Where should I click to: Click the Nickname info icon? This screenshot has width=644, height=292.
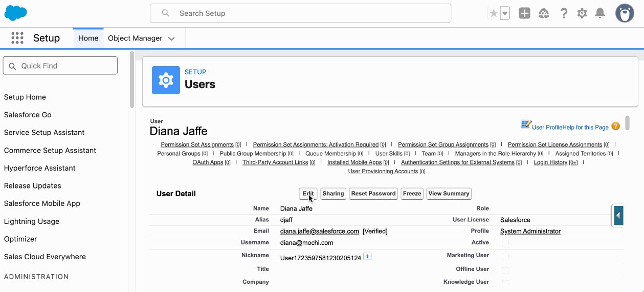(367, 256)
